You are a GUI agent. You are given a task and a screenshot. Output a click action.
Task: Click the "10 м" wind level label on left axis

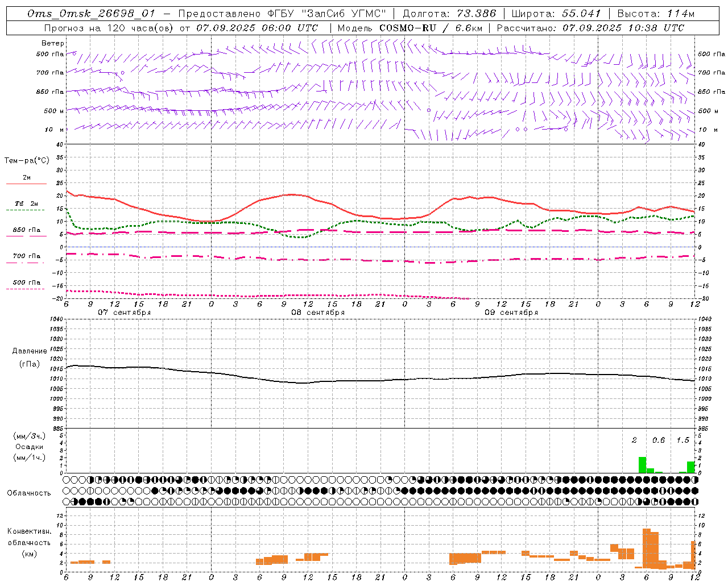tap(55, 130)
